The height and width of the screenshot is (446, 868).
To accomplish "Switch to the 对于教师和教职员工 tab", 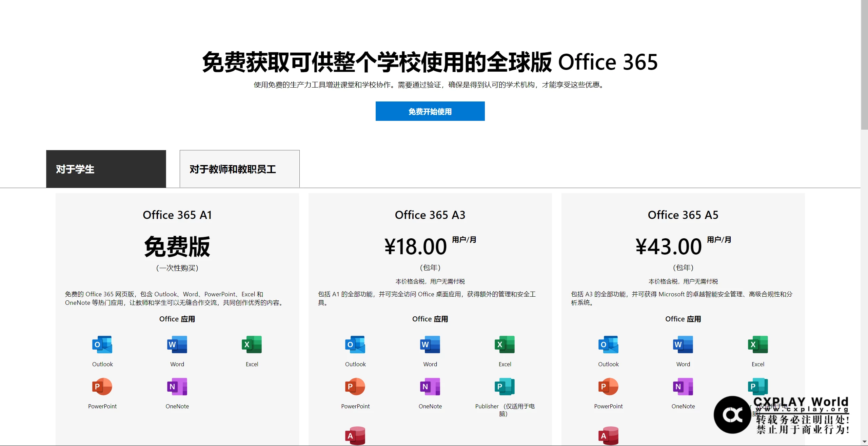I will click(240, 169).
